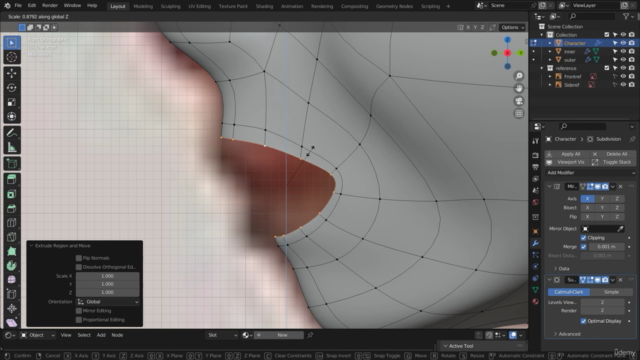Select the Bevel tool
The image size is (640, 360).
(11, 209)
